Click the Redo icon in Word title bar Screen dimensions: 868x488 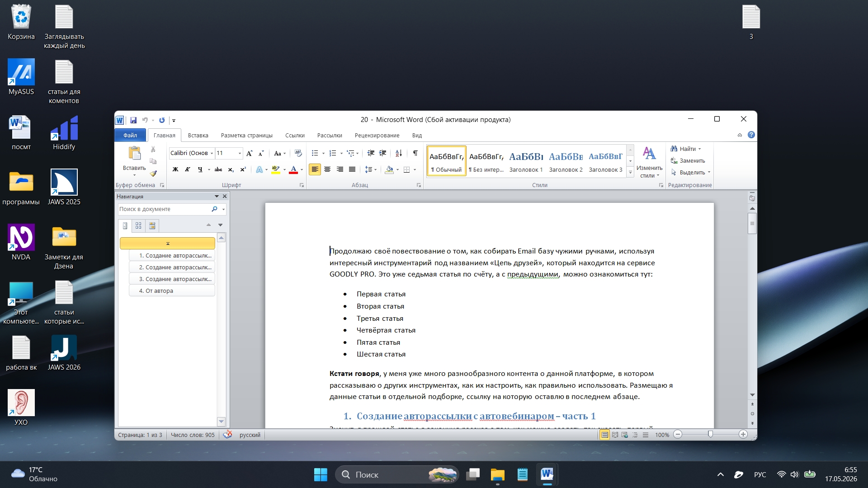pos(162,120)
